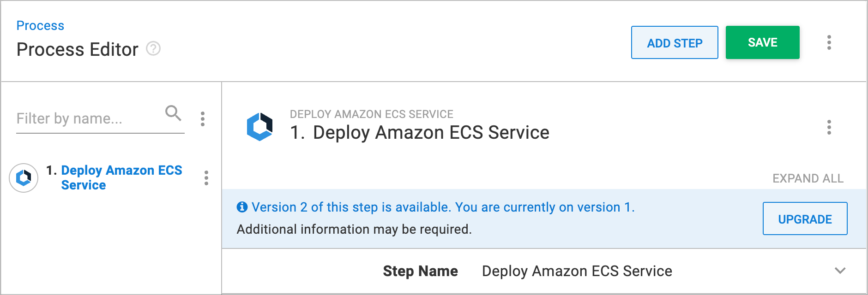Click EXPAND ALL to open all sections
The height and width of the screenshot is (295, 868).
(807, 178)
